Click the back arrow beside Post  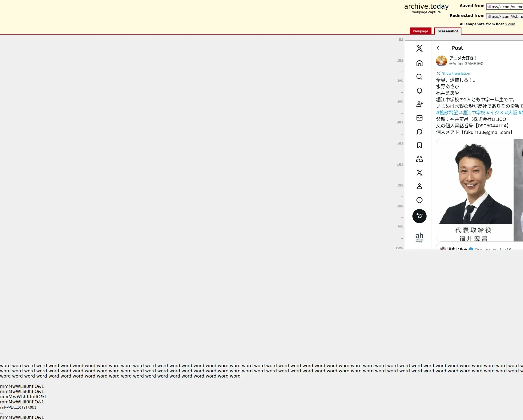[439, 48]
